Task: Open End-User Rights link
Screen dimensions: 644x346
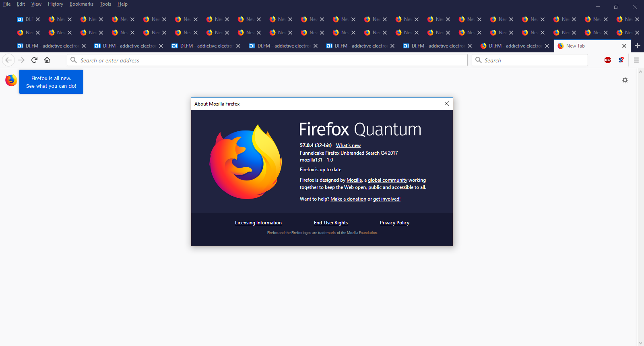Action: click(331, 223)
